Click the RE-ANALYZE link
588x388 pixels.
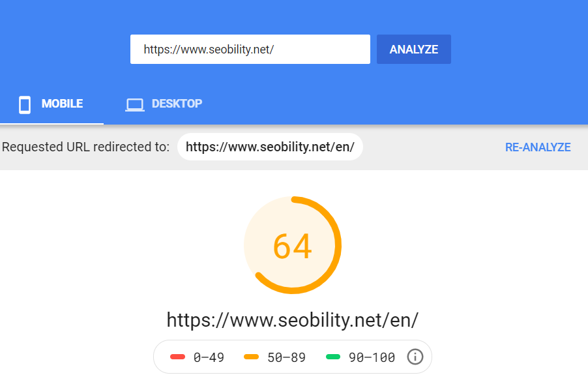[x=537, y=147]
